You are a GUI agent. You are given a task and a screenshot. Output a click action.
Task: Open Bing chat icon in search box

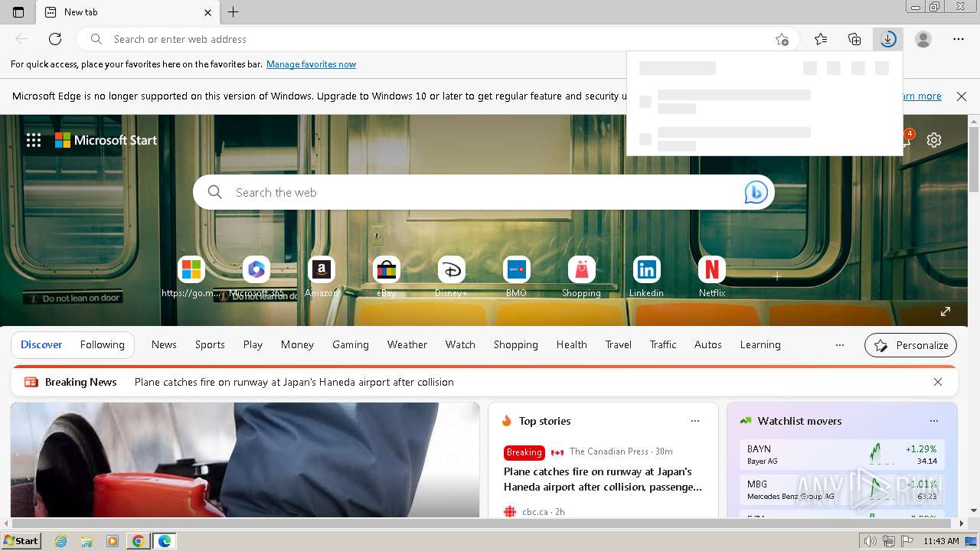(x=756, y=192)
